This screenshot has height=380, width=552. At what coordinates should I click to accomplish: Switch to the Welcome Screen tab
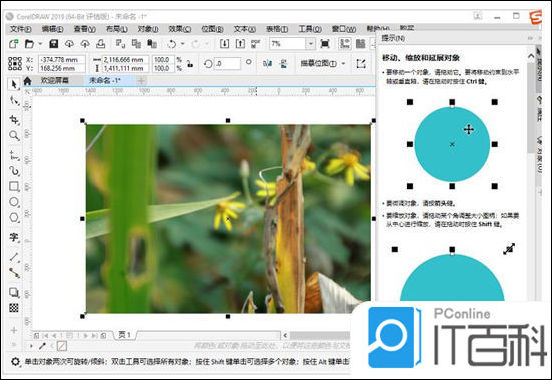54,81
